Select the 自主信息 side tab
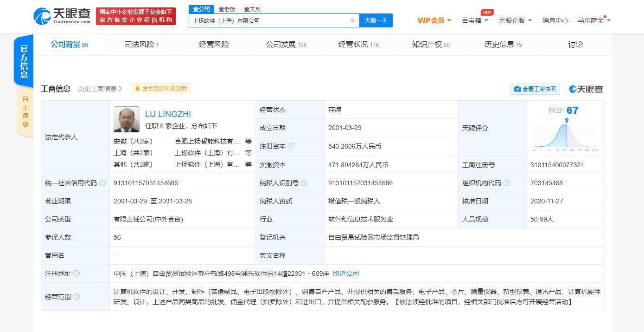The width and height of the screenshot is (644, 332). coord(25,112)
